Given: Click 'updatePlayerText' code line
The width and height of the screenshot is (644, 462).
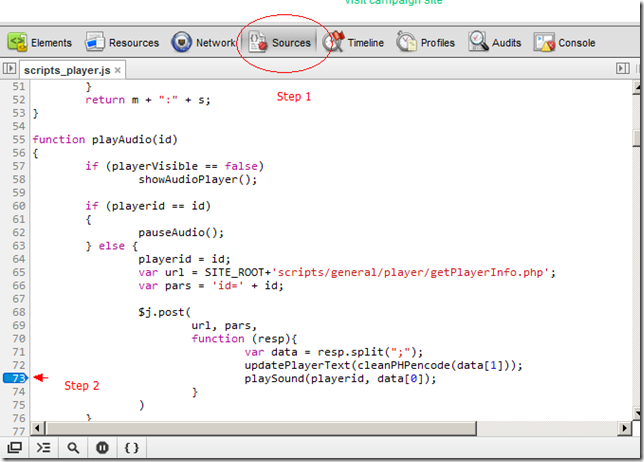Looking at the screenshot, I should [x=384, y=365].
